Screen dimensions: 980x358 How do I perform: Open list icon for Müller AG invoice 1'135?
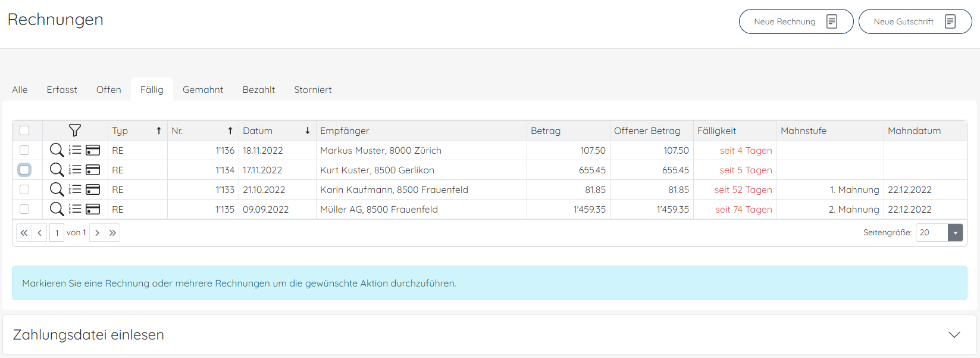(75, 209)
